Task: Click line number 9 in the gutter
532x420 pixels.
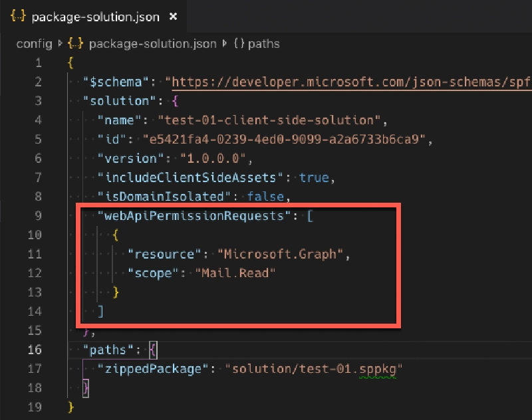Action: pos(38,215)
